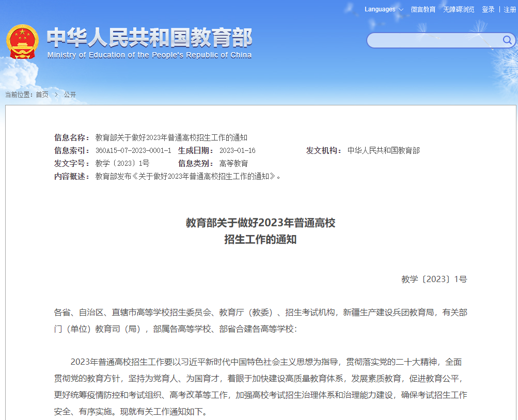Click the 发文字号 label
The height and width of the screenshot is (420, 518).
pos(72,164)
